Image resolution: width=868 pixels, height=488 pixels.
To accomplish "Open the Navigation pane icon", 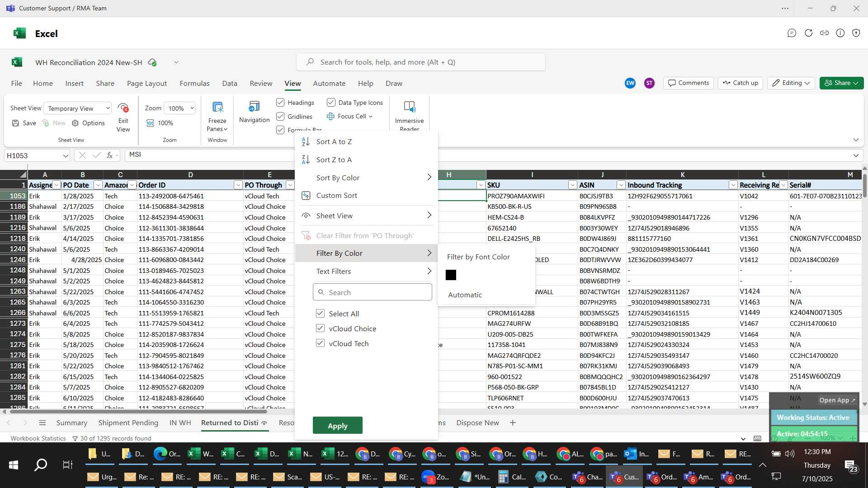I will point(254,107).
